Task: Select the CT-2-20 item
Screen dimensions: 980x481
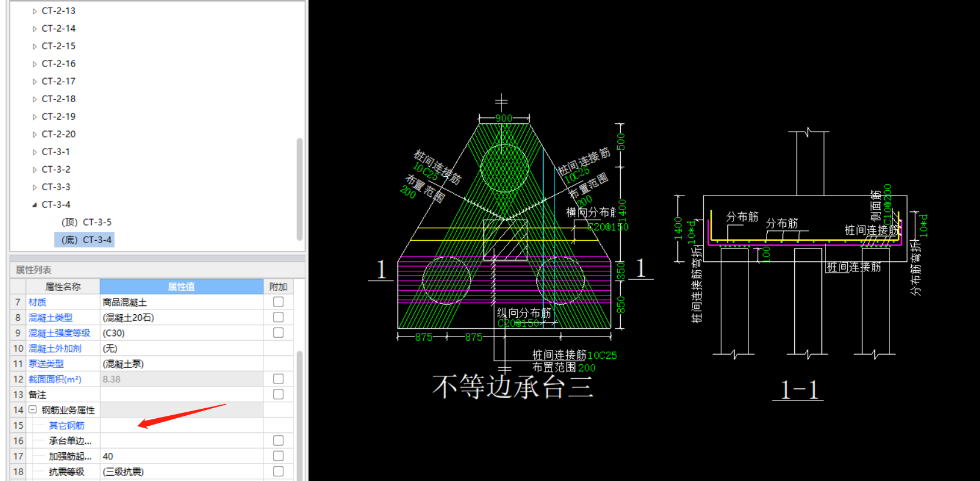Action: [x=58, y=134]
